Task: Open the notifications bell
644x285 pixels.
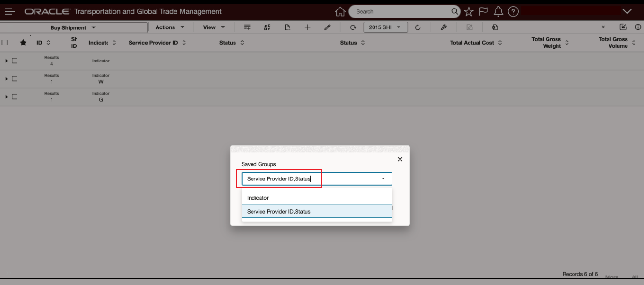Action: 498,11
